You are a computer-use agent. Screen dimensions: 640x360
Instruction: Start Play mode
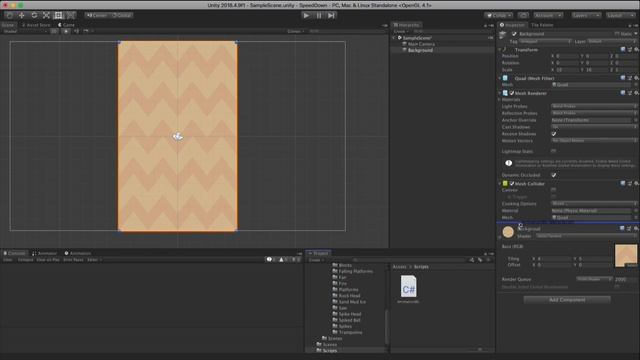coord(306,16)
